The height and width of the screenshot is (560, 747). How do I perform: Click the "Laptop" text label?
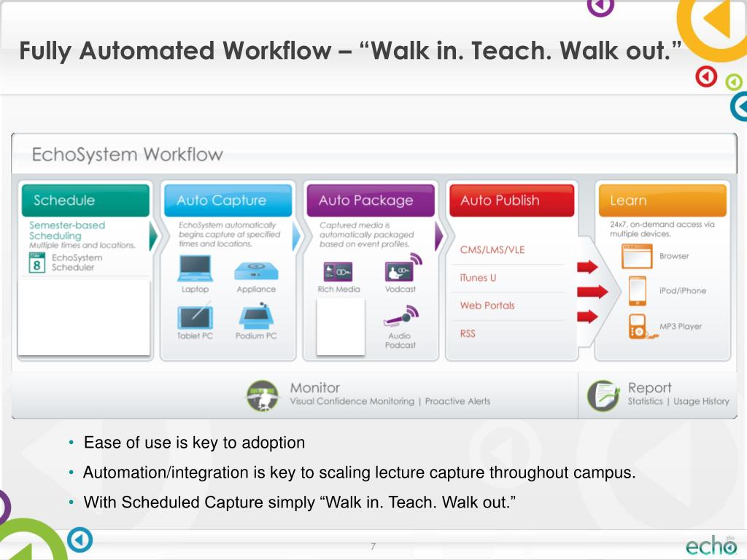tap(195, 289)
